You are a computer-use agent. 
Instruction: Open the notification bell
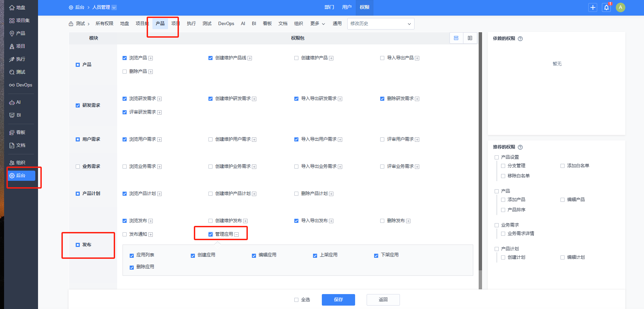pyautogui.click(x=606, y=7)
